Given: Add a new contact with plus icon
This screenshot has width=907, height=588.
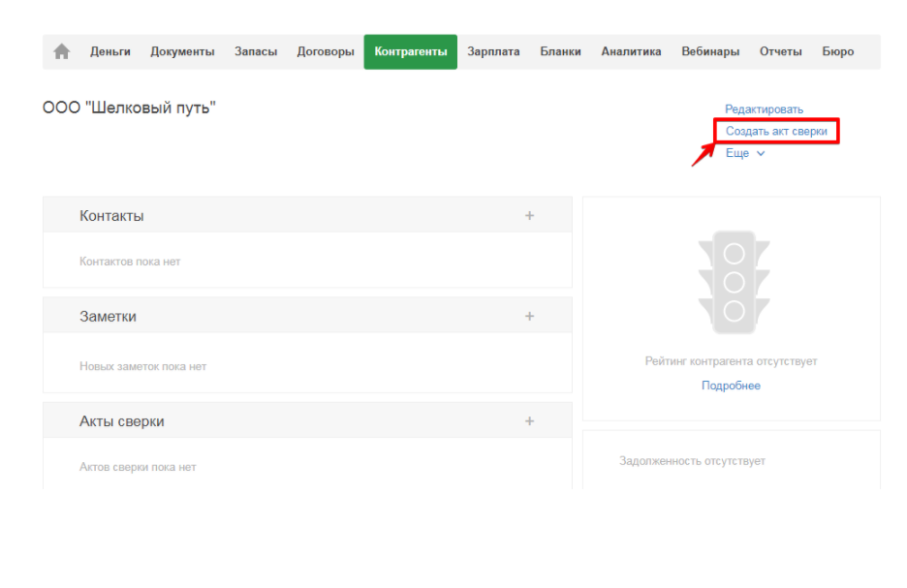Looking at the screenshot, I should coord(529,216).
